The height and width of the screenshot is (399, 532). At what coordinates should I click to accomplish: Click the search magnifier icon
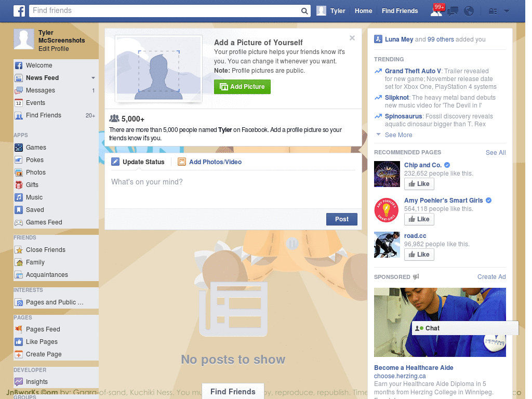304,11
